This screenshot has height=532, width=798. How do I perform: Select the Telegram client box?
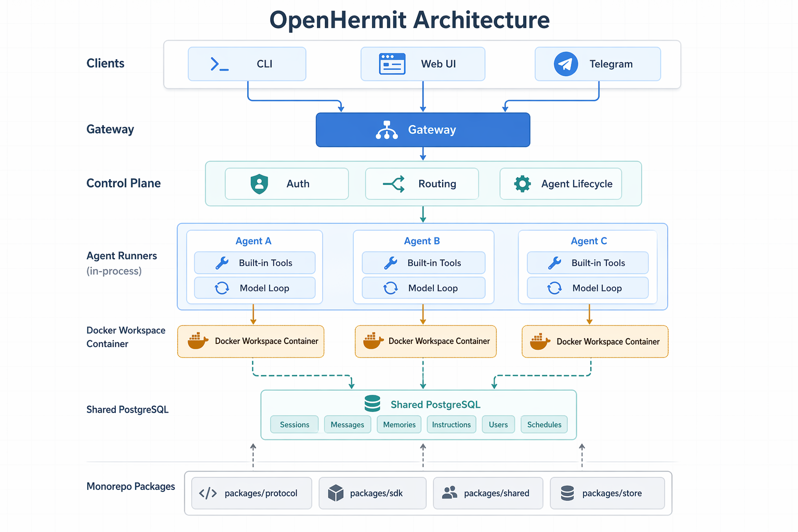click(598, 64)
